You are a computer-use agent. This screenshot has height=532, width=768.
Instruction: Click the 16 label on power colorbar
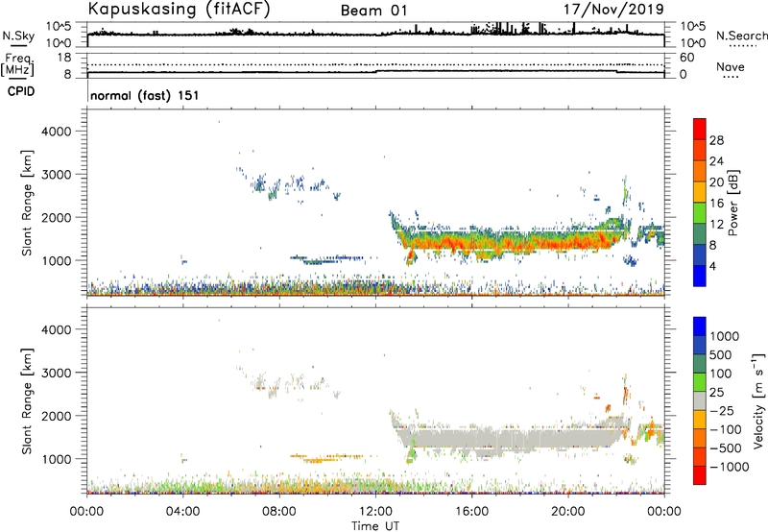(716, 204)
